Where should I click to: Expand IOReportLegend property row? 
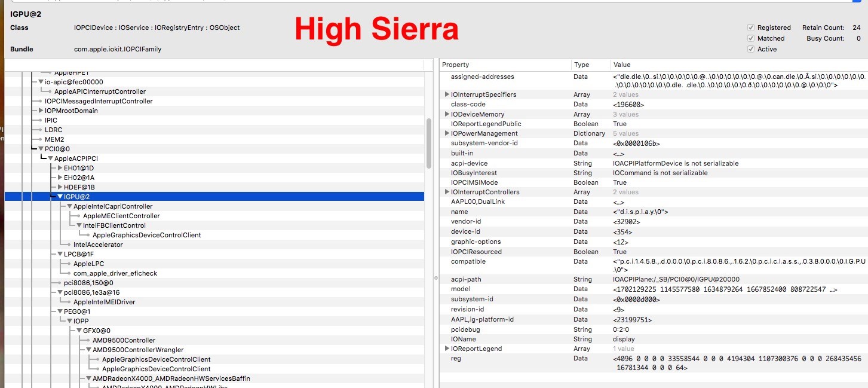(x=447, y=349)
